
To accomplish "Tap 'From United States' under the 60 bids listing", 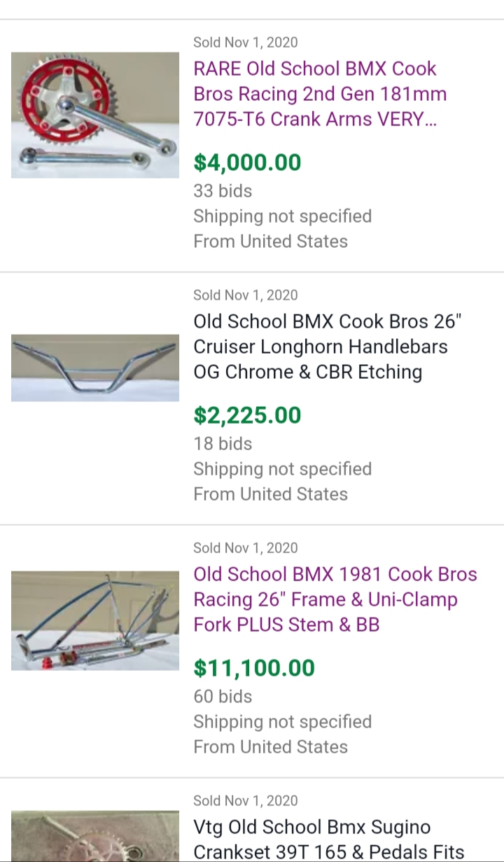I will [270, 746].
